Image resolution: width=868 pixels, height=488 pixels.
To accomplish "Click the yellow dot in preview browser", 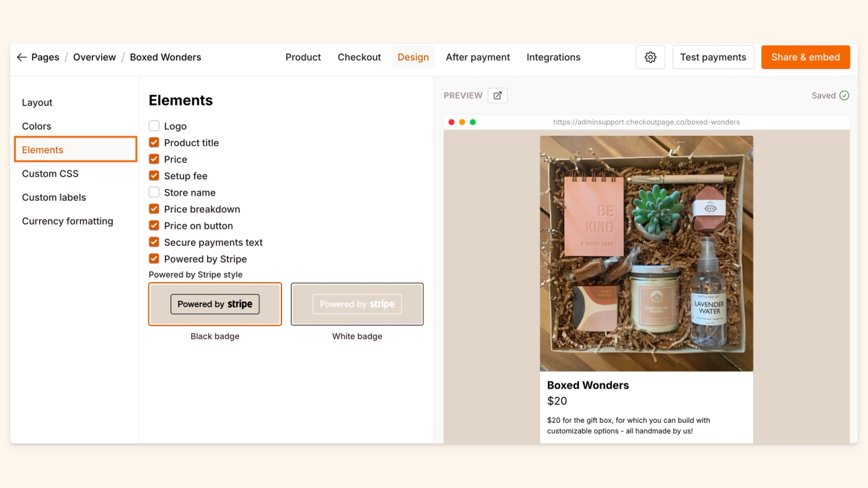I will [x=462, y=122].
